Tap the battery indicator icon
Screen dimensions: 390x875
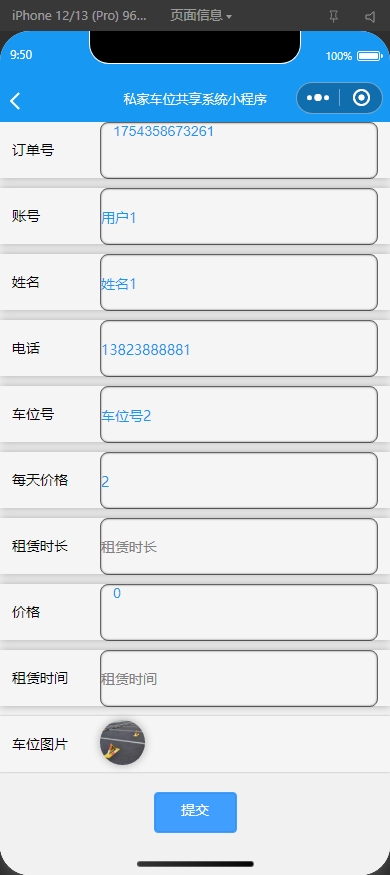(x=369, y=56)
